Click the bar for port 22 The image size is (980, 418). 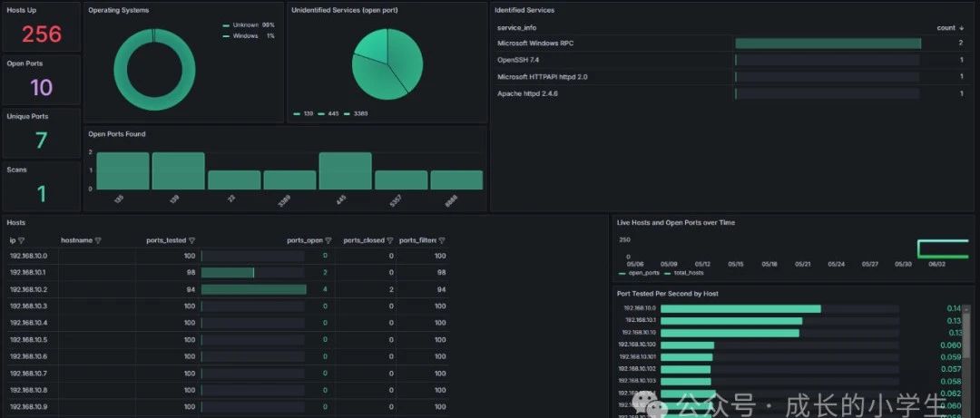click(x=234, y=180)
